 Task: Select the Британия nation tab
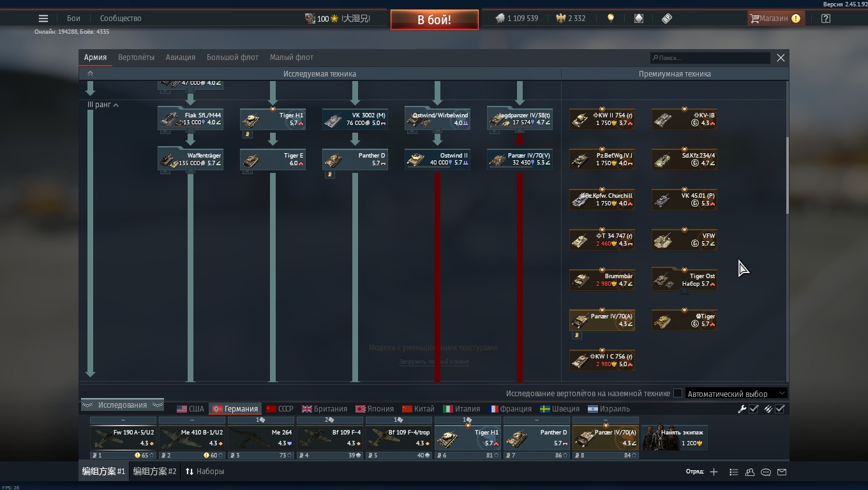[324, 409]
